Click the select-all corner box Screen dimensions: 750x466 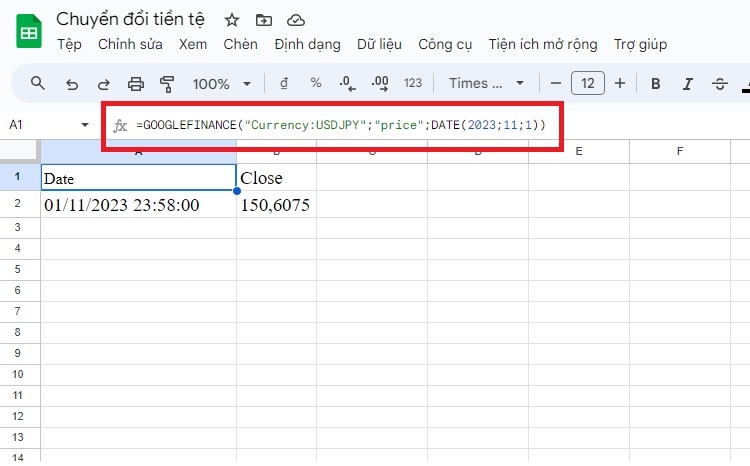coord(19,151)
